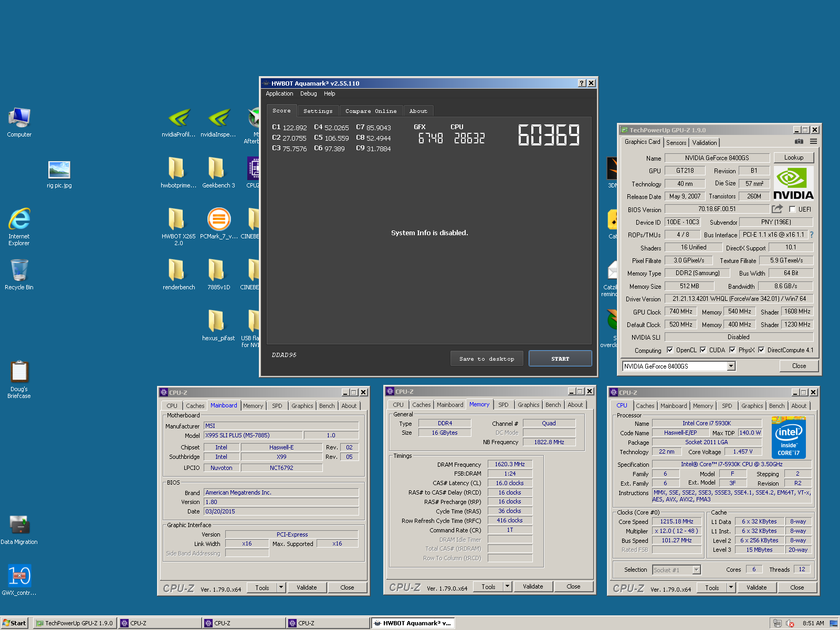Open the hwbotprime folder
This screenshot has height=630, width=840.
(178, 173)
